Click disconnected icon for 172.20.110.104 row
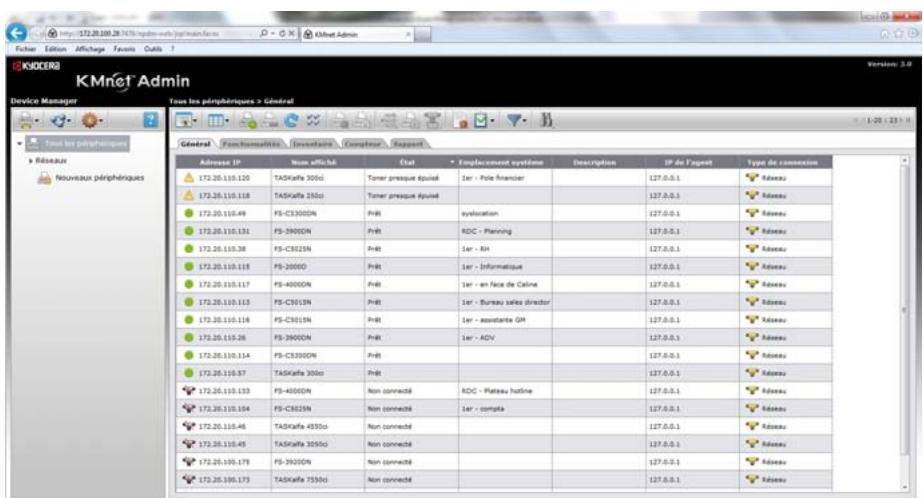Image resolution: width=923 pixels, height=498 pixels. coord(189,408)
